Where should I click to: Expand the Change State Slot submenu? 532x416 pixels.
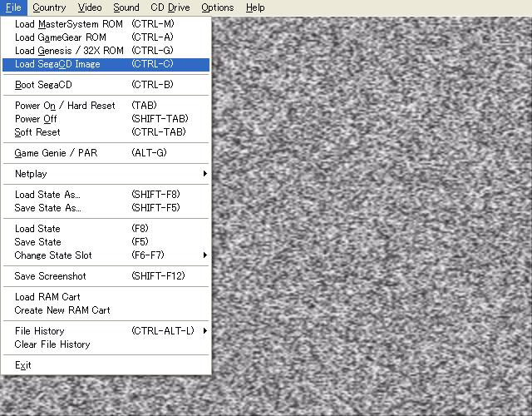[x=106, y=255]
